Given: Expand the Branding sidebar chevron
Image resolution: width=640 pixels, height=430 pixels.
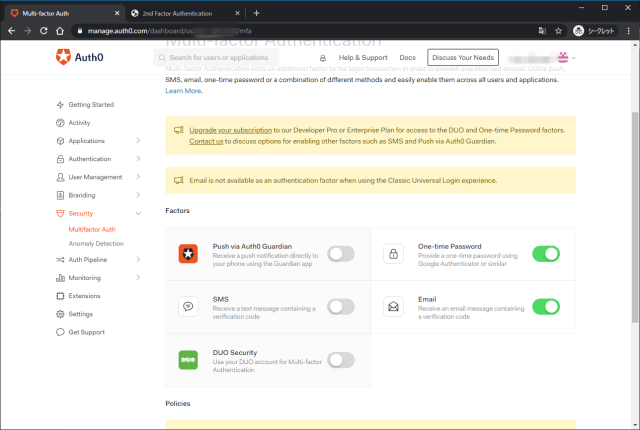Looking at the screenshot, I should [138, 195].
